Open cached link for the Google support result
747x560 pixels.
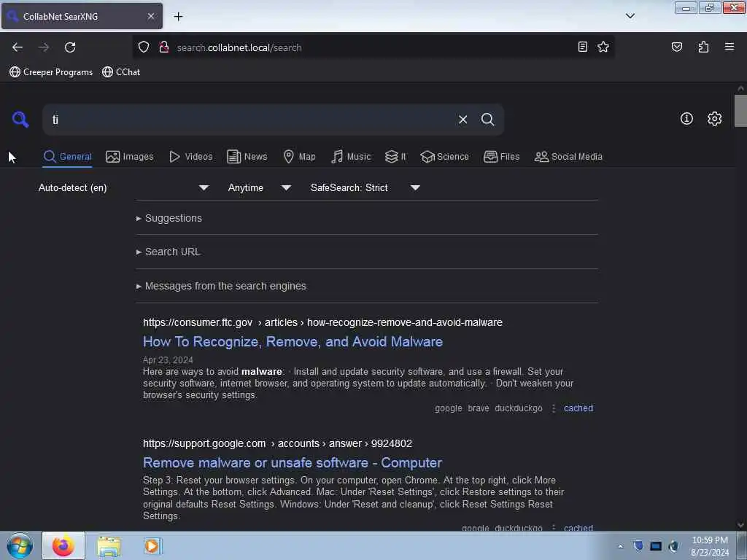pos(578,528)
